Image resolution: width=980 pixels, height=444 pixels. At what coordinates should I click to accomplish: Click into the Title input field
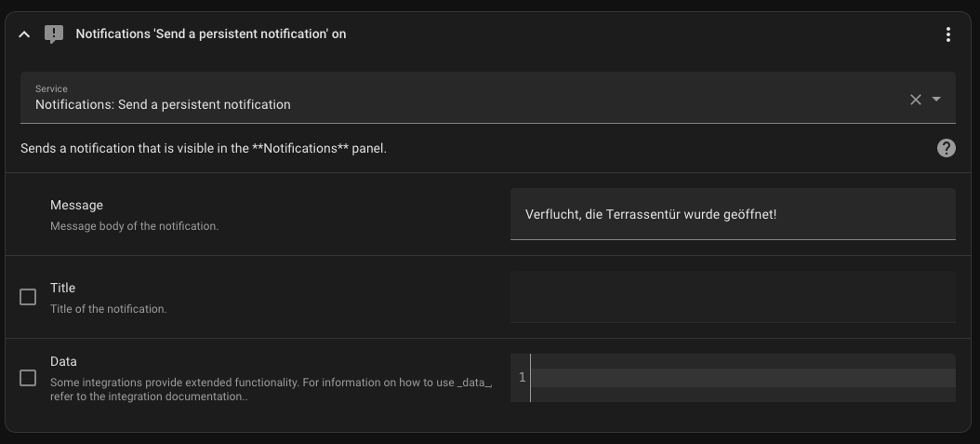pos(732,297)
